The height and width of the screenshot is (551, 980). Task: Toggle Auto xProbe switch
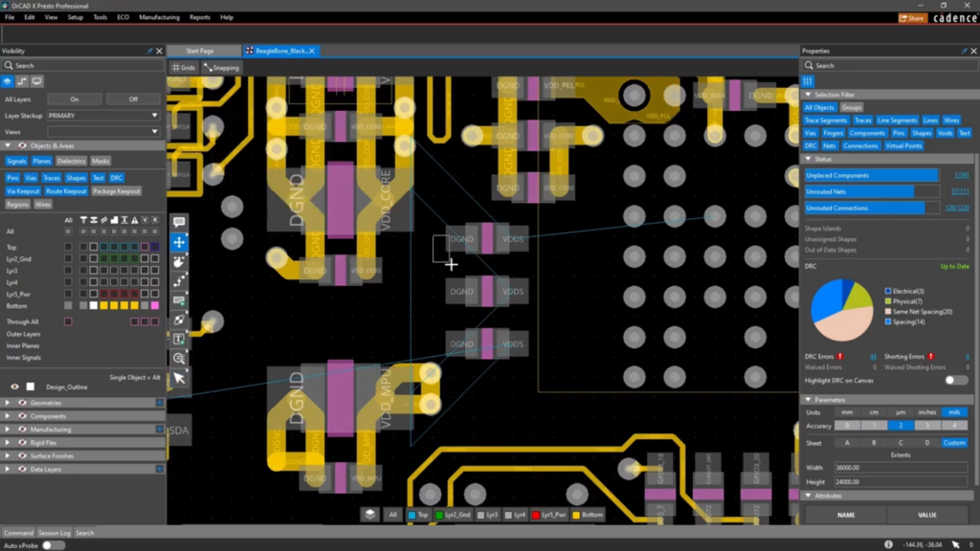[54, 545]
